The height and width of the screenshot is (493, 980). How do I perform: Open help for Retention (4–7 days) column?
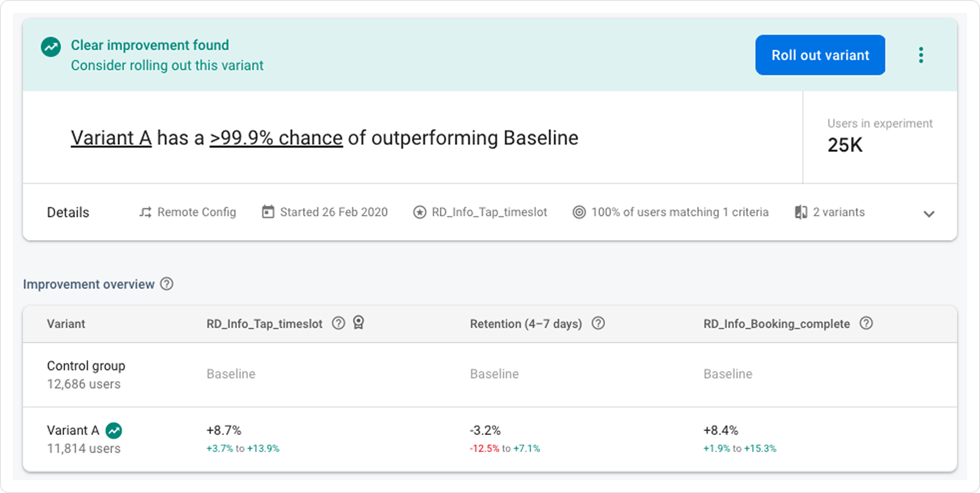[598, 323]
